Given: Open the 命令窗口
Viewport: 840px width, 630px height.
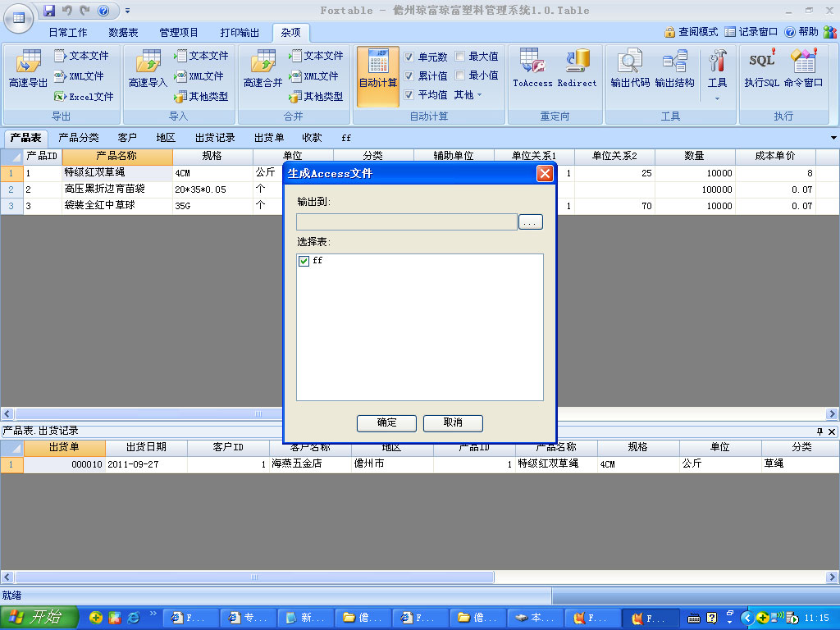Looking at the screenshot, I should (x=803, y=69).
